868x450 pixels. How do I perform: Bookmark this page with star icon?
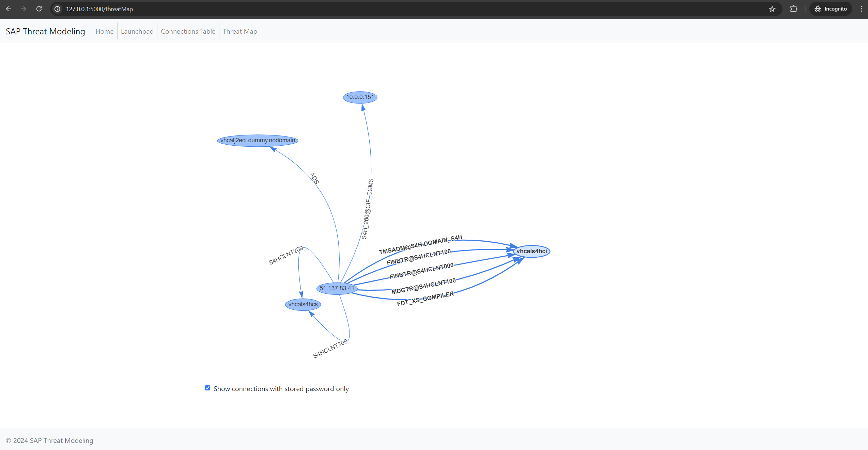[x=772, y=9]
